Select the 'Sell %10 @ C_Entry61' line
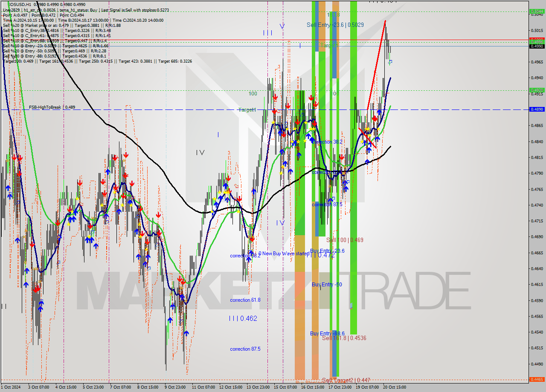The image size is (546, 392). pos(57,35)
